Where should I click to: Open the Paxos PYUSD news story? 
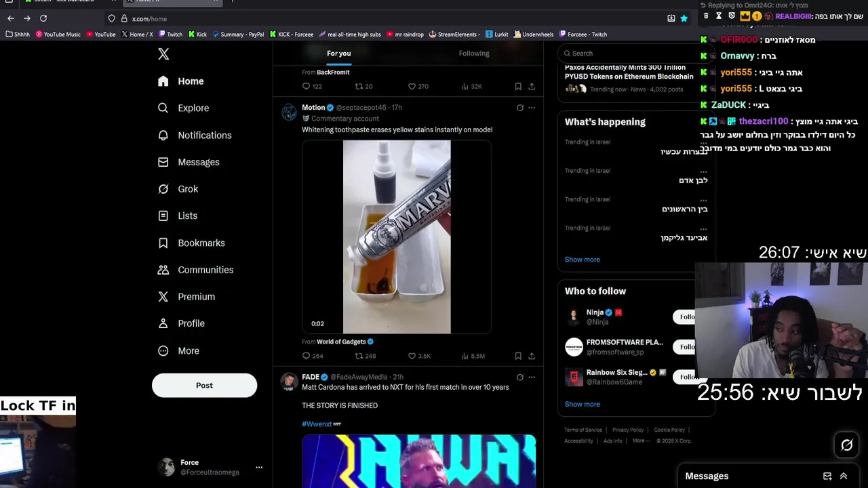(629, 79)
